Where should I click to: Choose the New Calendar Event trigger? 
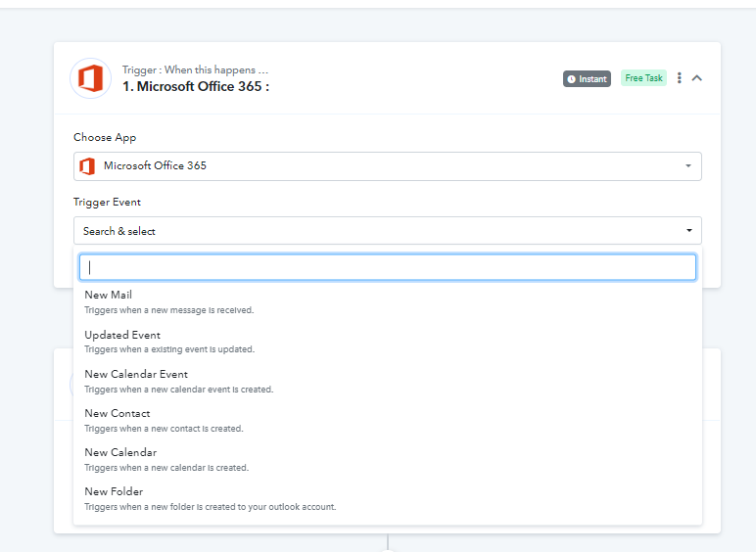tap(387, 381)
